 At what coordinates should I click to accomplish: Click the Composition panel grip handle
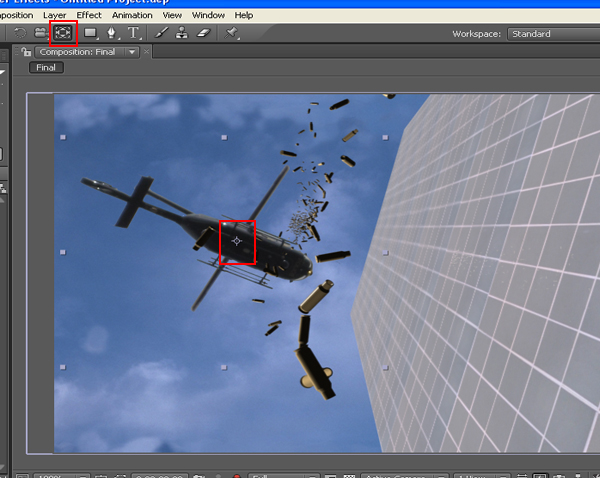coord(16,52)
